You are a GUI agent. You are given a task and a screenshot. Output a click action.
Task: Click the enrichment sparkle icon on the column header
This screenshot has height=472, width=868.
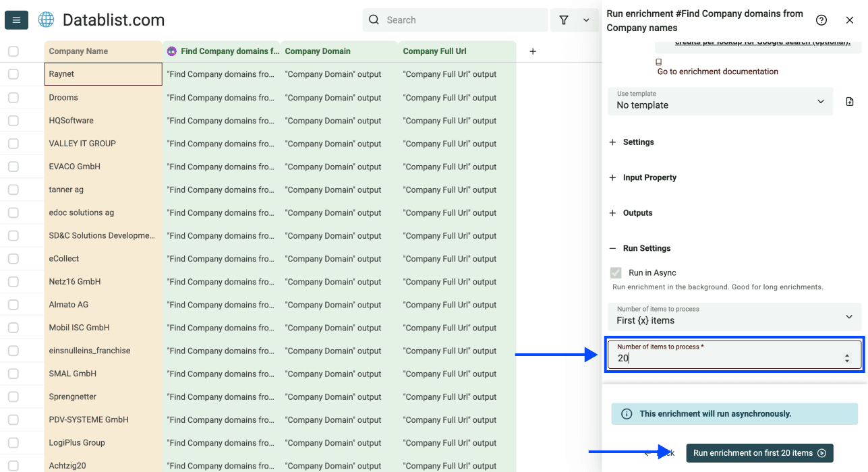pos(171,51)
